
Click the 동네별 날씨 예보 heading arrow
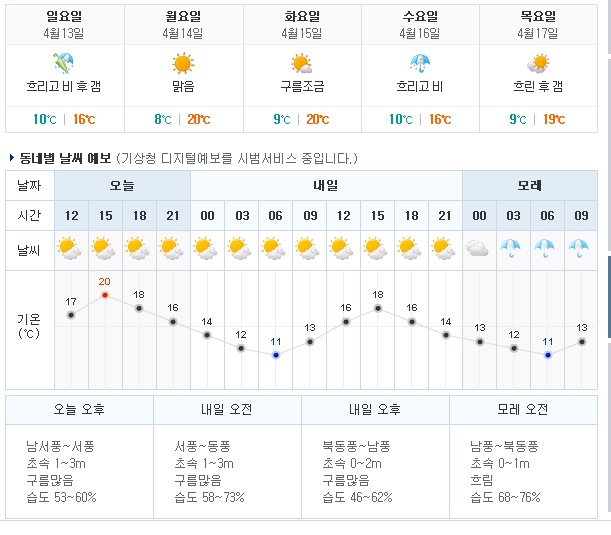[12, 158]
